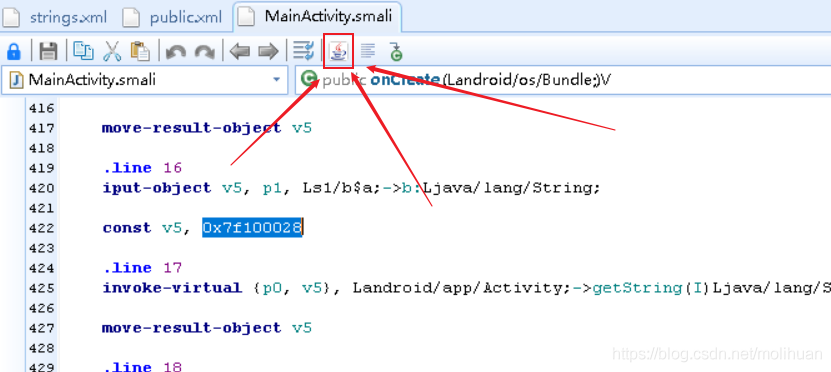831x372 pixels.
Task: Click 'move-result-object' on line 417
Action: coord(192,128)
